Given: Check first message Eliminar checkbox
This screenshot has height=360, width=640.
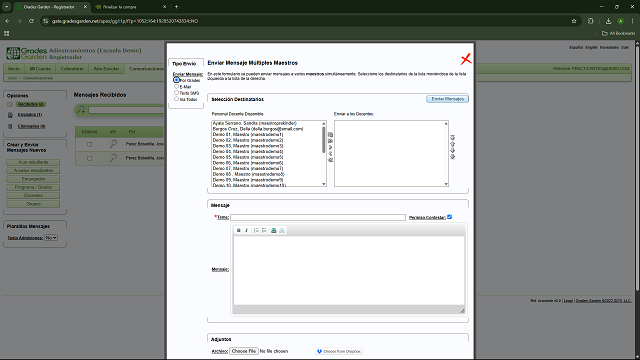Looking at the screenshot, I should 89,144.
